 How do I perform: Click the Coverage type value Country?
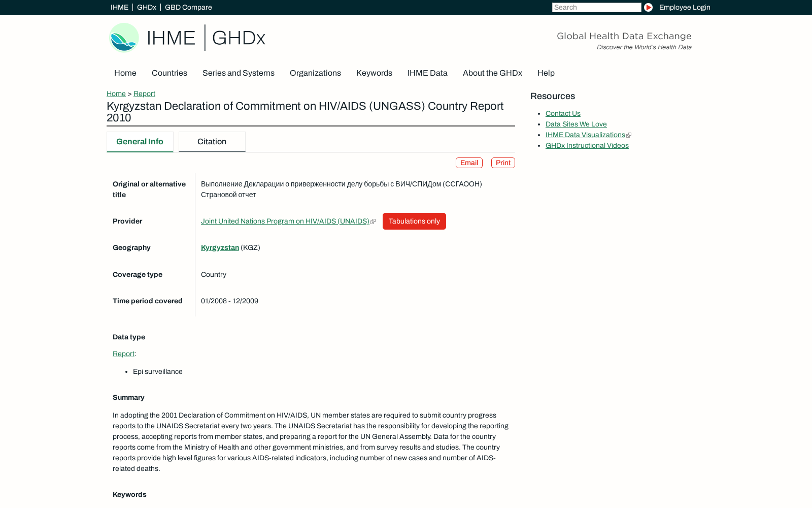[214, 275]
